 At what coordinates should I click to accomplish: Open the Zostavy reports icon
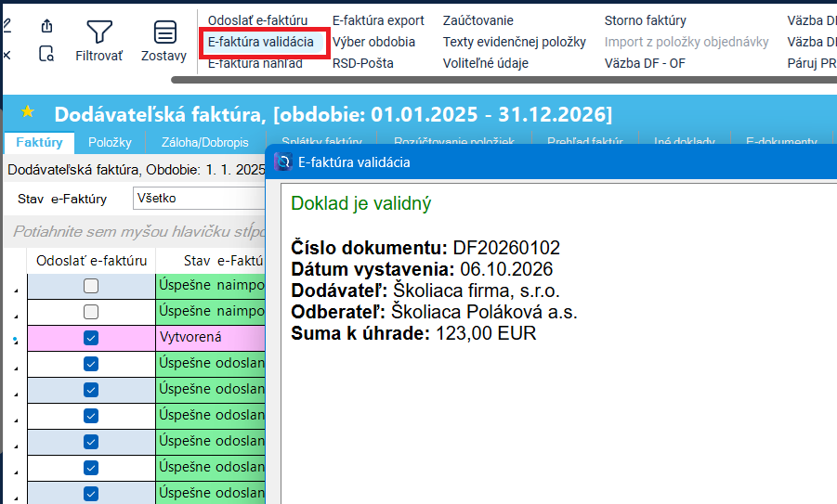[x=165, y=32]
